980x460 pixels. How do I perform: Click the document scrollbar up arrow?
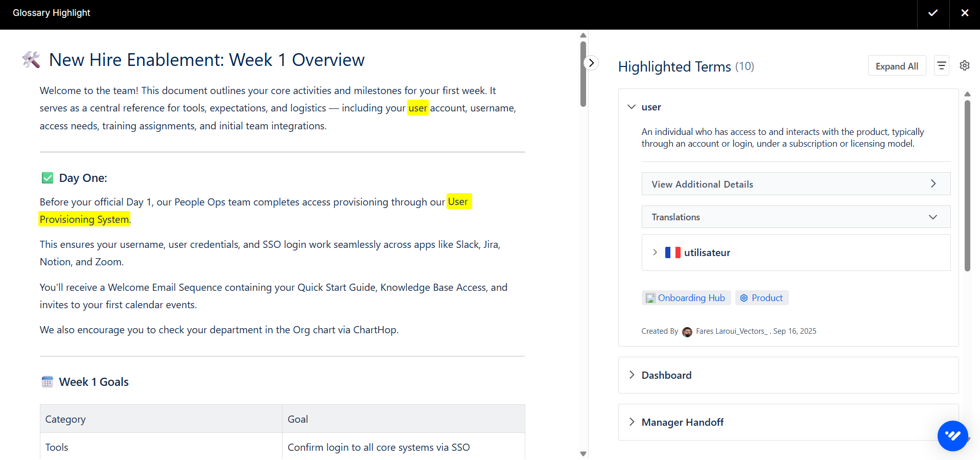pyautogui.click(x=583, y=35)
